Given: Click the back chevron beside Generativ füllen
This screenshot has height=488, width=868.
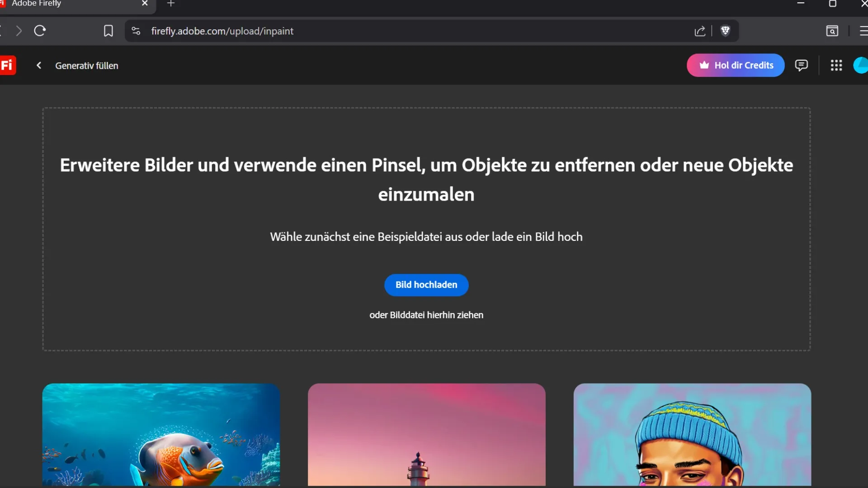Looking at the screenshot, I should pyautogui.click(x=39, y=66).
